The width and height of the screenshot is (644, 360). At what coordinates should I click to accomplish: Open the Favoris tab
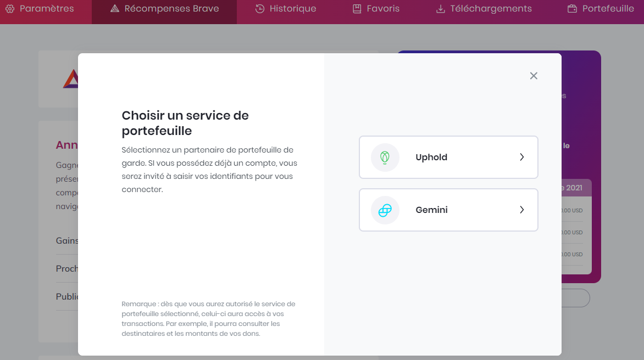pyautogui.click(x=384, y=9)
